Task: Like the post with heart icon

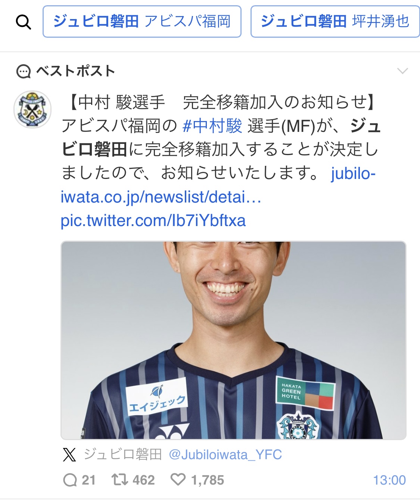Action: 178,479
